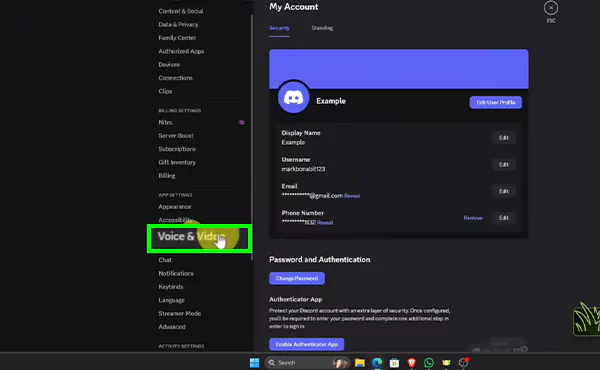Screen dimensions: 600x370
Task: Open Chat settings
Action: (x=165, y=260)
